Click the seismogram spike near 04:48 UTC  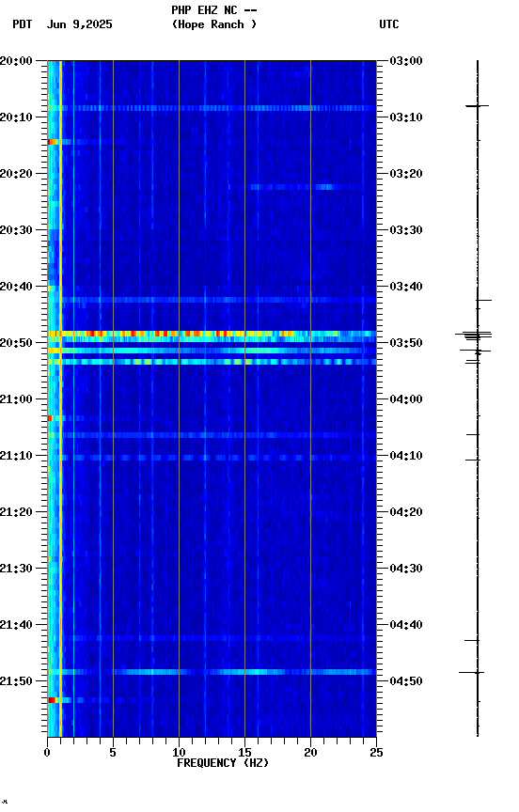(471, 673)
